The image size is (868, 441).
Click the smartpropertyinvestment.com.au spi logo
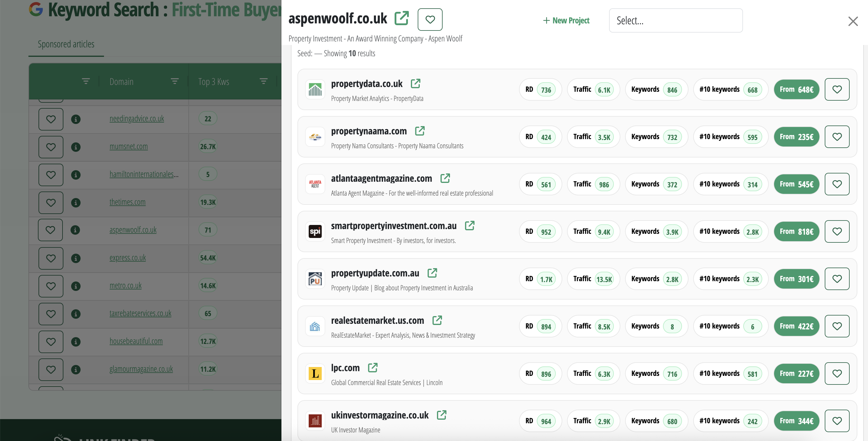click(315, 232)
